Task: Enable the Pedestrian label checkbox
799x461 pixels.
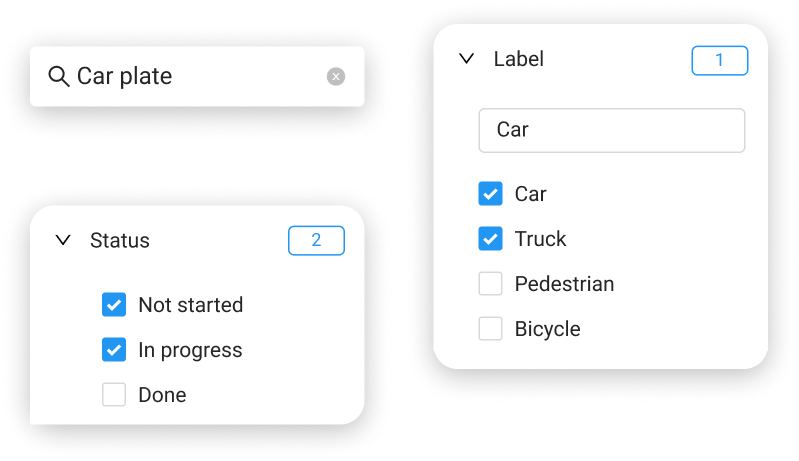Action: pyautogui.click(x=490, y=283)
